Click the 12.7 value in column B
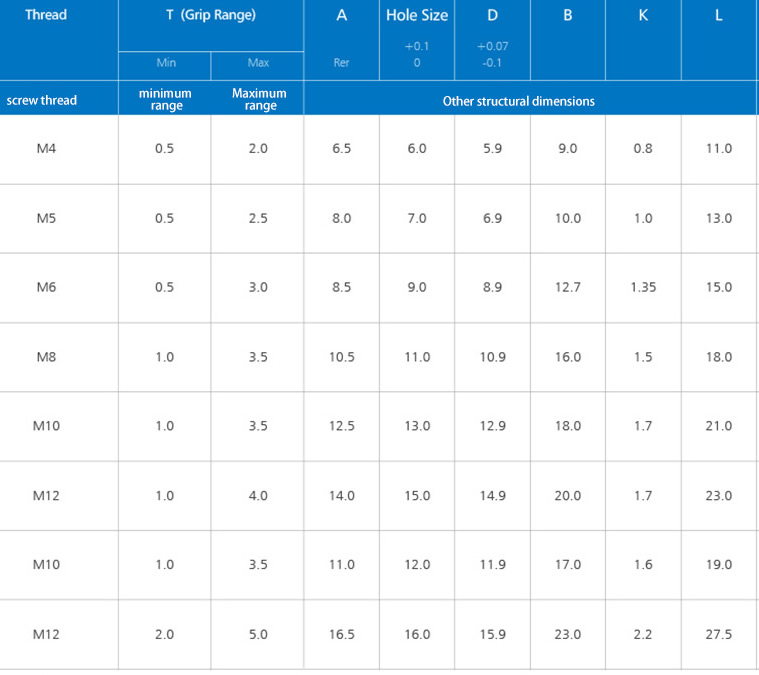Viewport: 759px width, 675px height. 568,287
